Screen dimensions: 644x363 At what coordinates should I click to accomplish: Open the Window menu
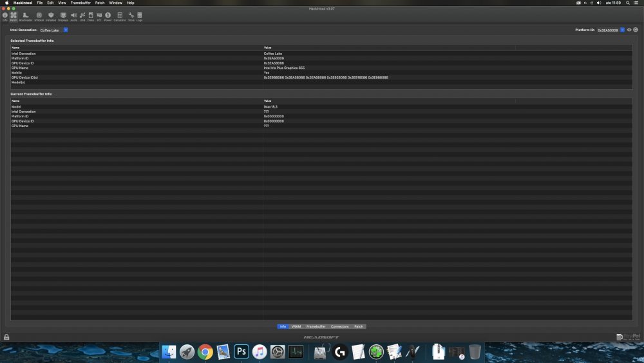tap(115, 3)
